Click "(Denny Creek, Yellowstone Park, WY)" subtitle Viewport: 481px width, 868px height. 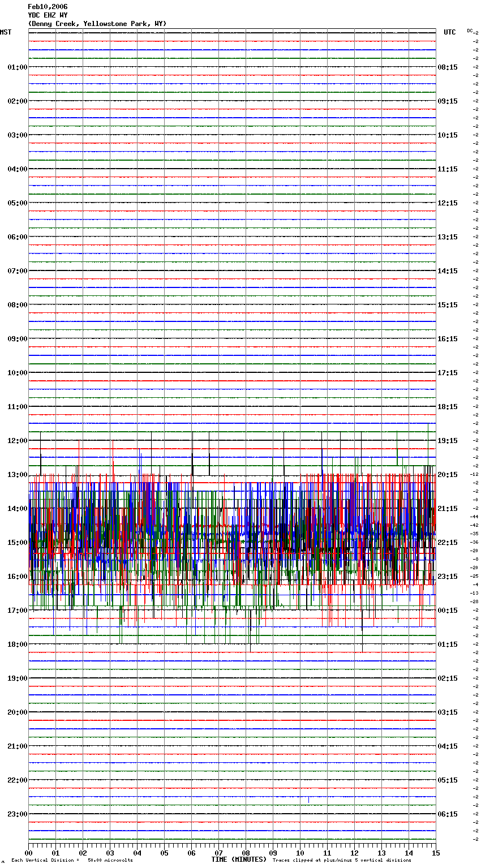point(97,24)
